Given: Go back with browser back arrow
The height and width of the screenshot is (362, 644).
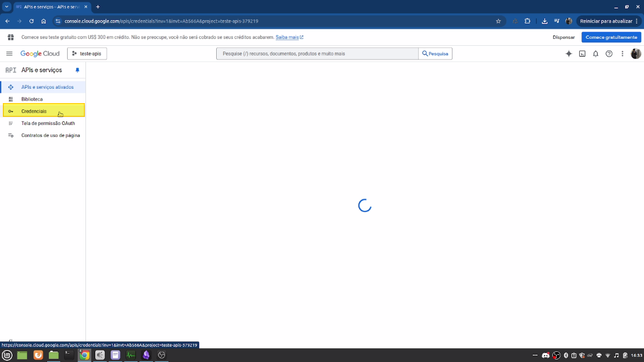Looking at the screenshot, I should (x=7, y=21).
